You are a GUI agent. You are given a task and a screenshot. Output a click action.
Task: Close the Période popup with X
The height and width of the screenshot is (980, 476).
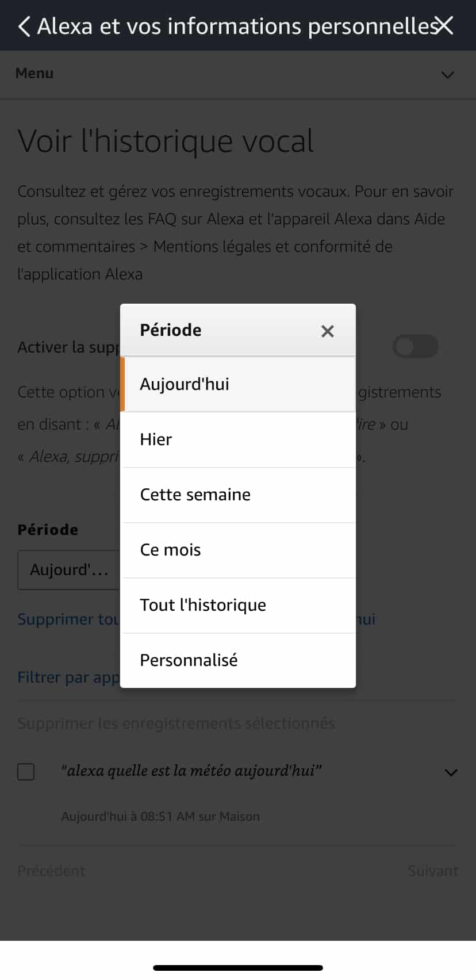328,331
